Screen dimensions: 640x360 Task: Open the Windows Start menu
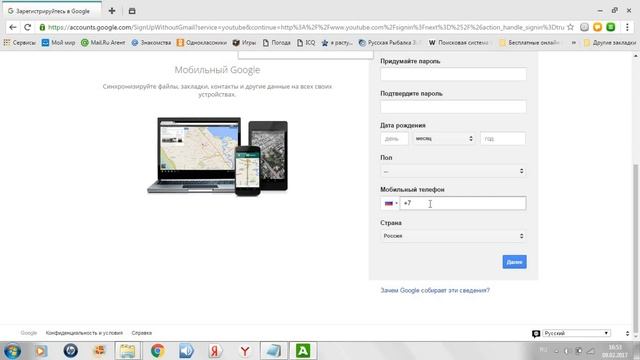12,351
